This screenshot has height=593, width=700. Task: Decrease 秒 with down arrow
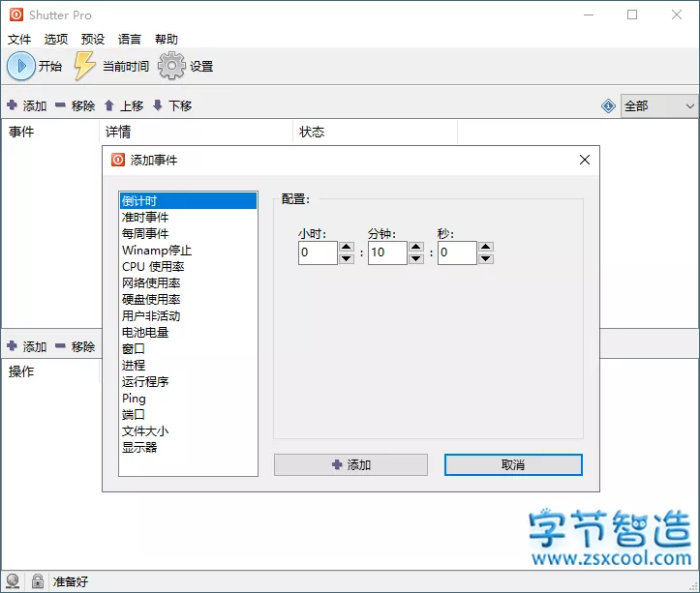click(486, 259)
